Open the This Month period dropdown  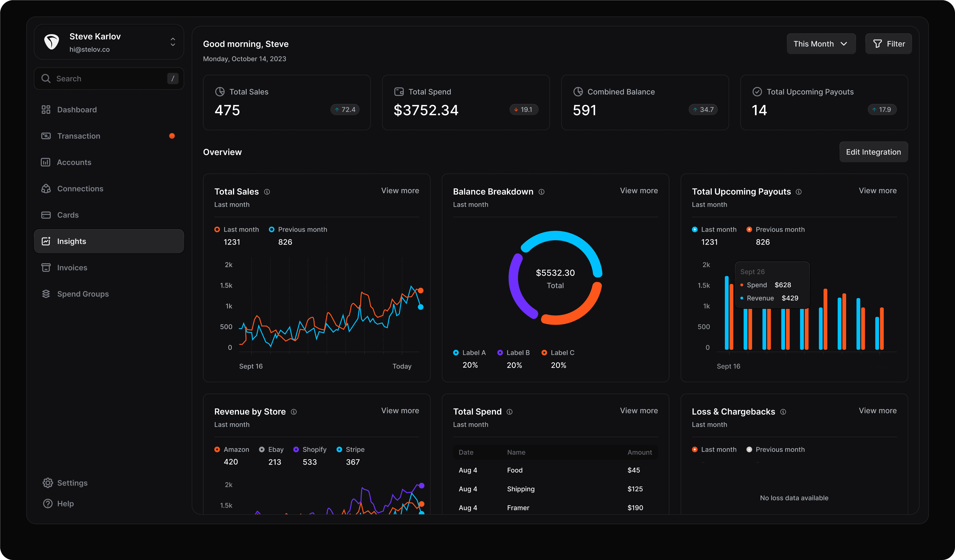tap(821, 44)
